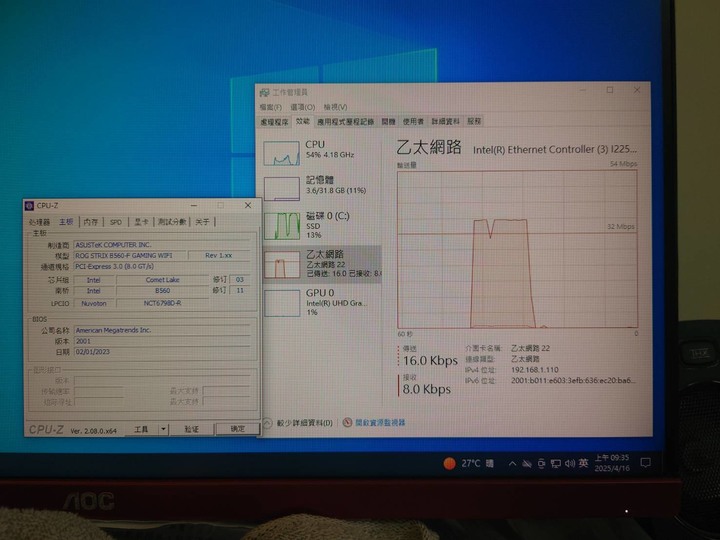Open the 選項(O) menu in Task Manager
720x540 pixels.
pos(303,107)
